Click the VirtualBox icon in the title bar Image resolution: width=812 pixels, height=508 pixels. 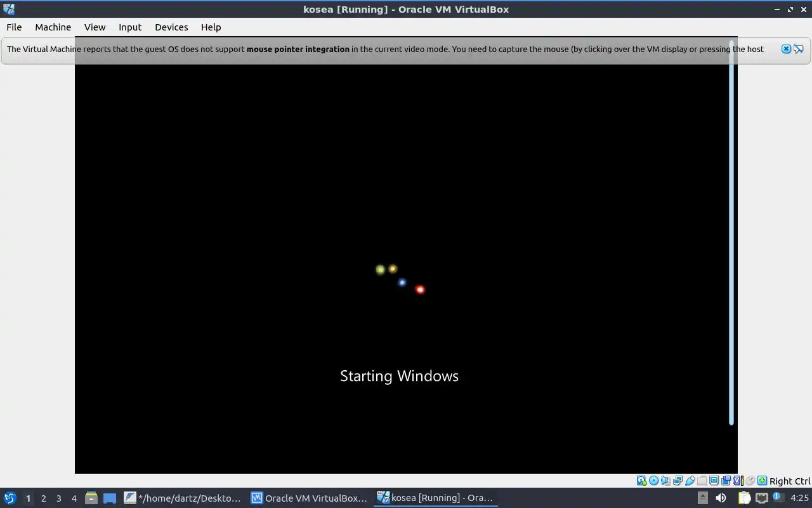9,9
